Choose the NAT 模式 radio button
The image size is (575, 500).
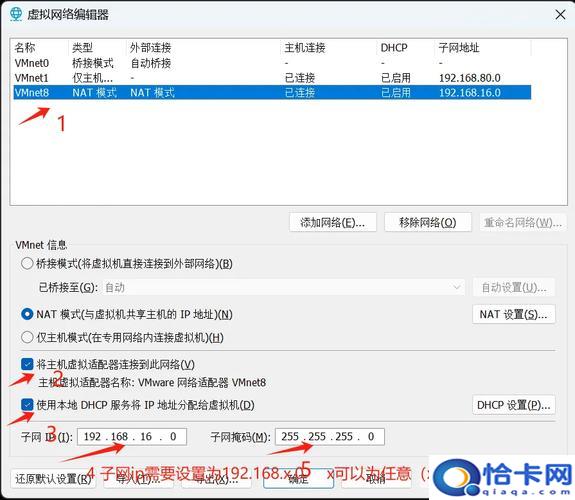[27, 314]
